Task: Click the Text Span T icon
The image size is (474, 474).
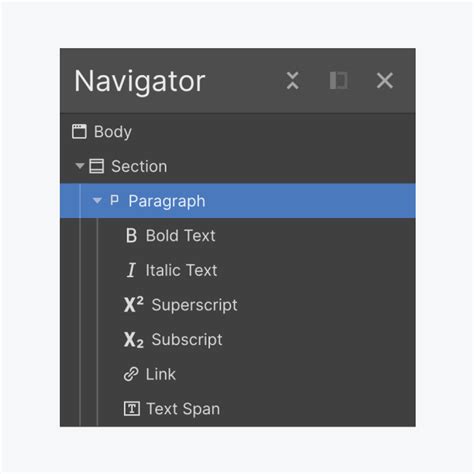Action: (x=132, y=409)
